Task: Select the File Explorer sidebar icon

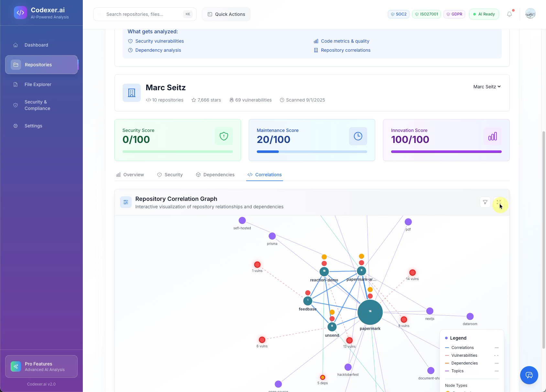Action: pyautogui.click(x=16, y=84)
